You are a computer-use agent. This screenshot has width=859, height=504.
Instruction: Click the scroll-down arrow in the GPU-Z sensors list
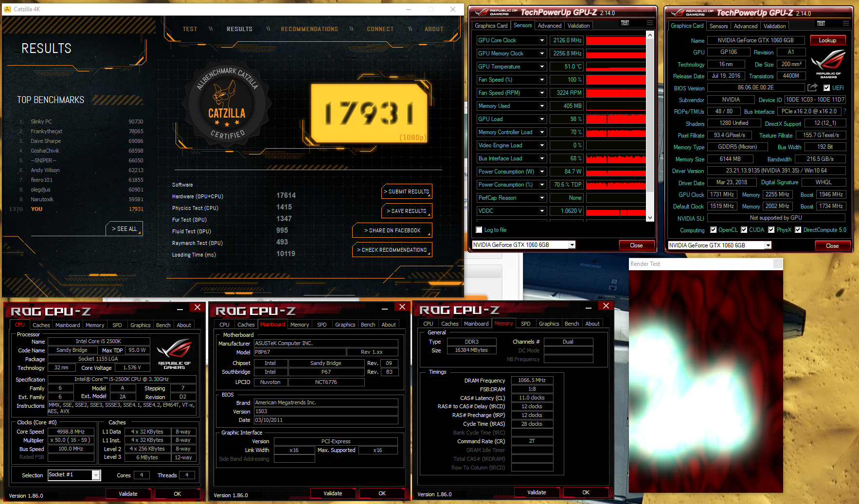point(650,218)
